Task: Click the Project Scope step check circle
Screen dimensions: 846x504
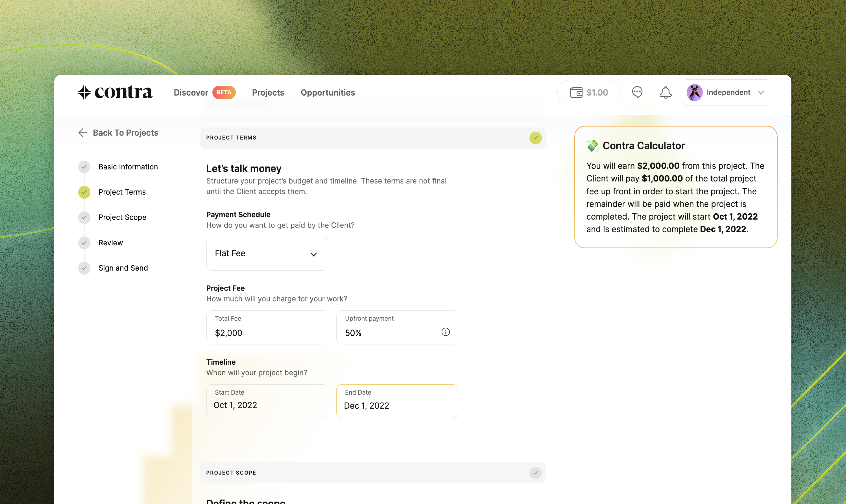Action: (x=84, y=217)
